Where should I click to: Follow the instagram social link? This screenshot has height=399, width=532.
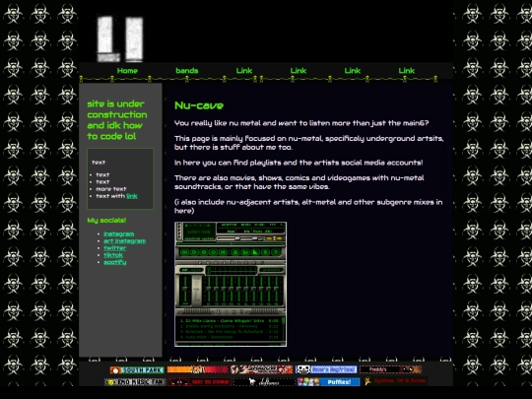pyautogui.click(x=119, y=233)
